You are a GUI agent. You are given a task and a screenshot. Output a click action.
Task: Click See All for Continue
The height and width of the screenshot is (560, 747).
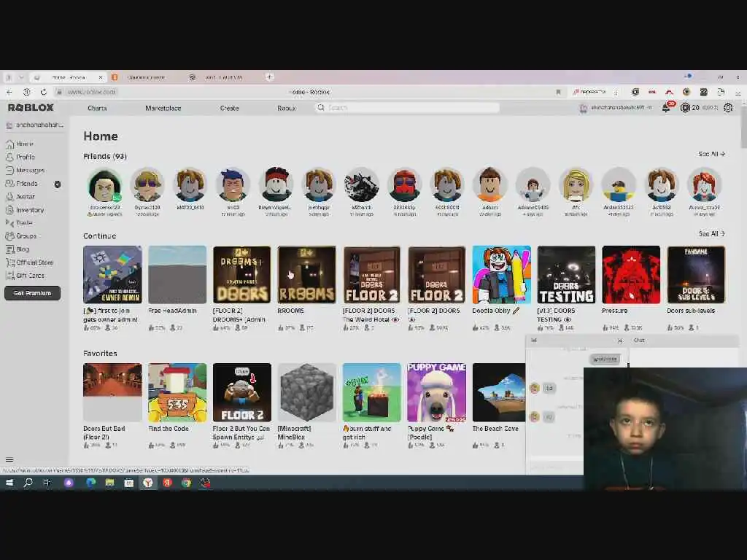click(711, 233)
